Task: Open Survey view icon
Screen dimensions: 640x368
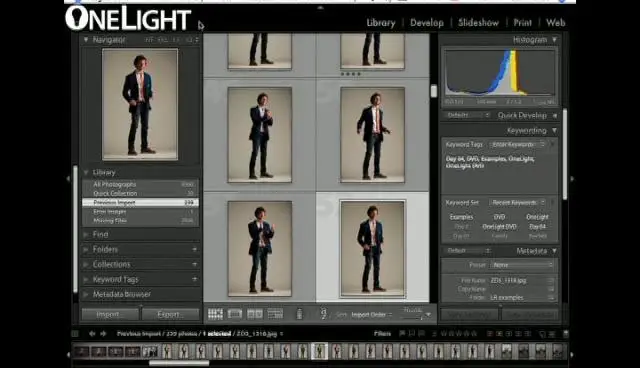Action: 275,314
